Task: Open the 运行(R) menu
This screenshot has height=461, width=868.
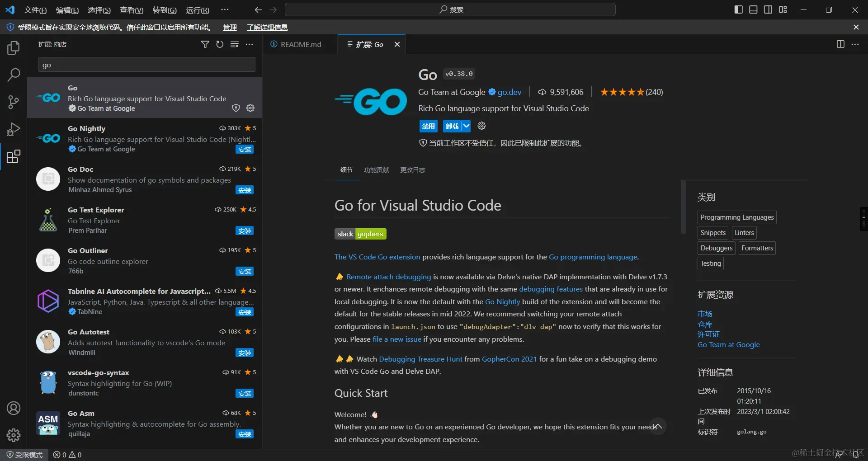Action: [x=198, y=10]
